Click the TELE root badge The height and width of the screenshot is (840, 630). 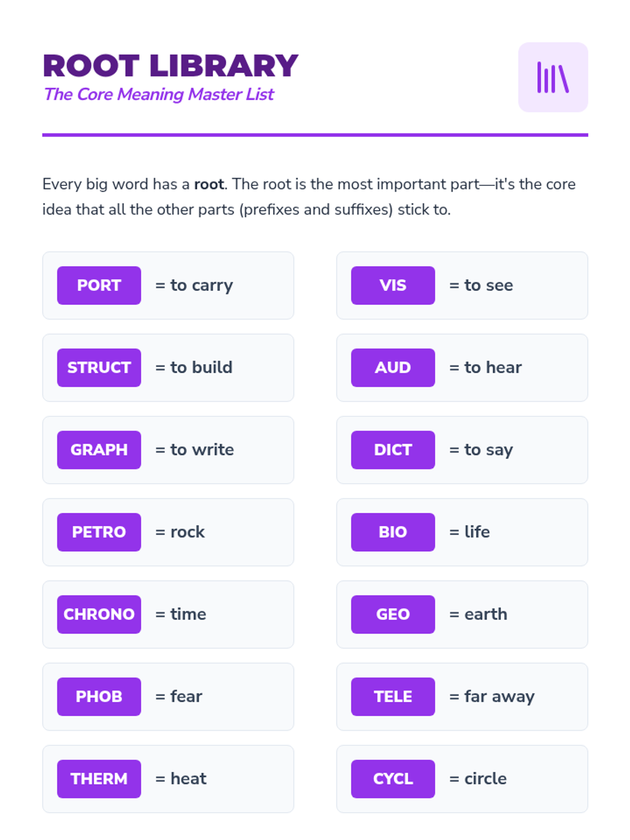[x=393, y=697]
